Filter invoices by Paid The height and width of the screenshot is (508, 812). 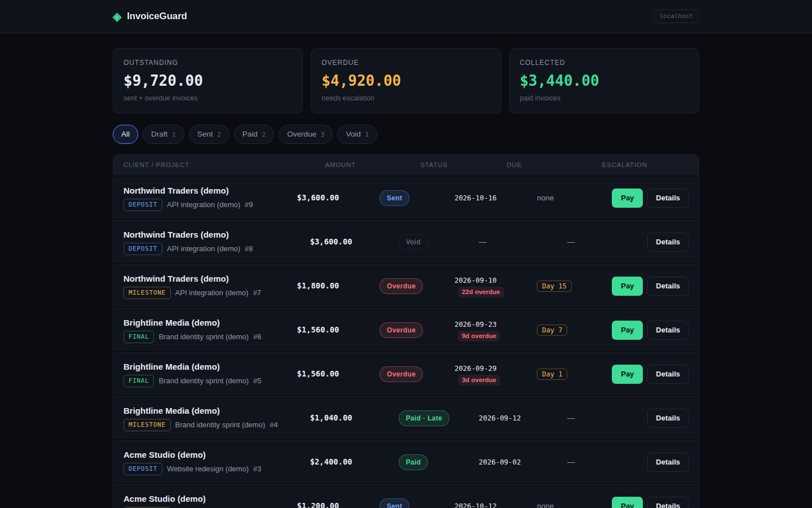click(x=254, y=134)
